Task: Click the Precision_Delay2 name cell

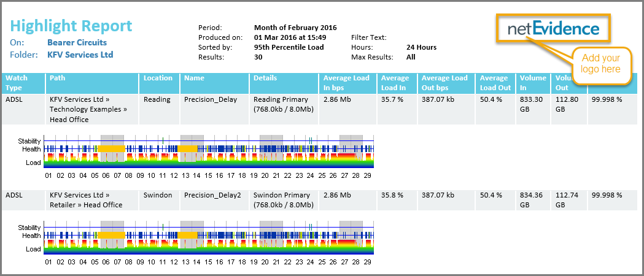Action: 214,200
